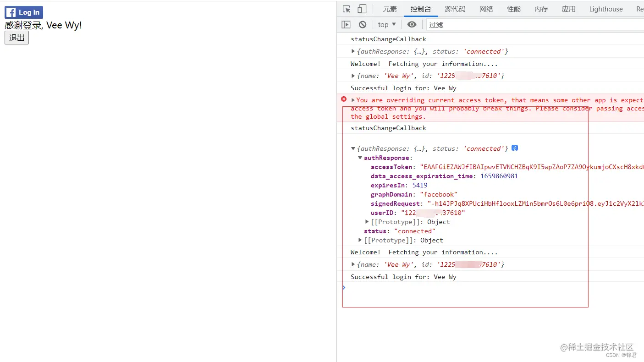
Task: Activate the inspect element picker icon
Action: [347, 9]
